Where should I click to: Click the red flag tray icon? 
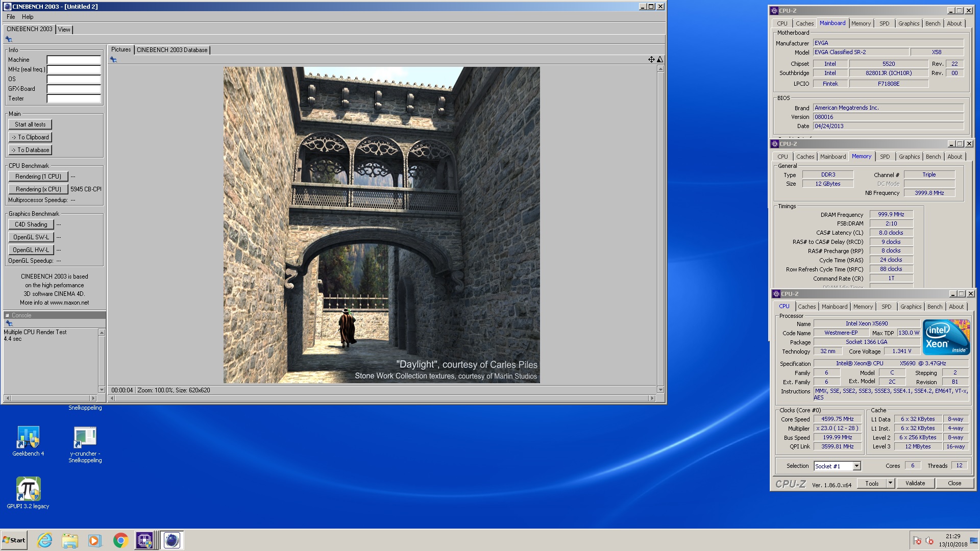tap(917, 541)
